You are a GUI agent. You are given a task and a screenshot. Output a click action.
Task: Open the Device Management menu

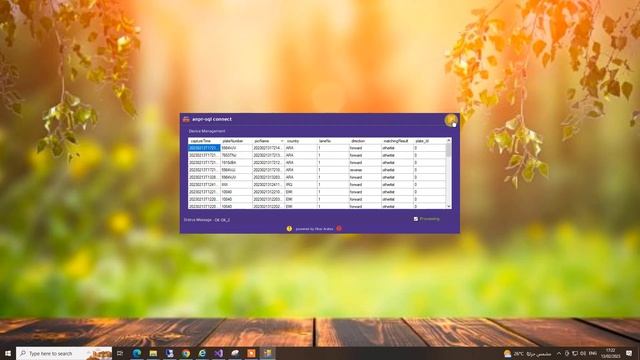point(207,131)
